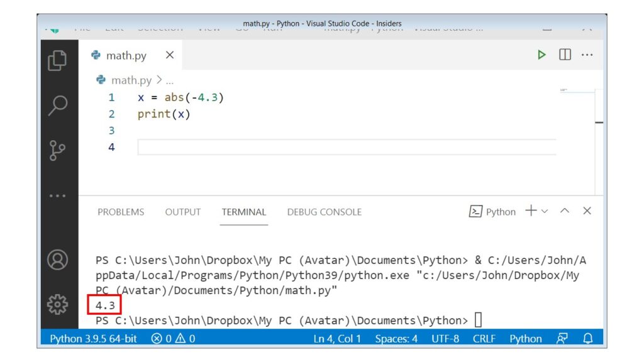The width and height of the screenshot is (644, 362).
Task: Switch to the OUTPUT panel tab
Action: pos(183,212)
